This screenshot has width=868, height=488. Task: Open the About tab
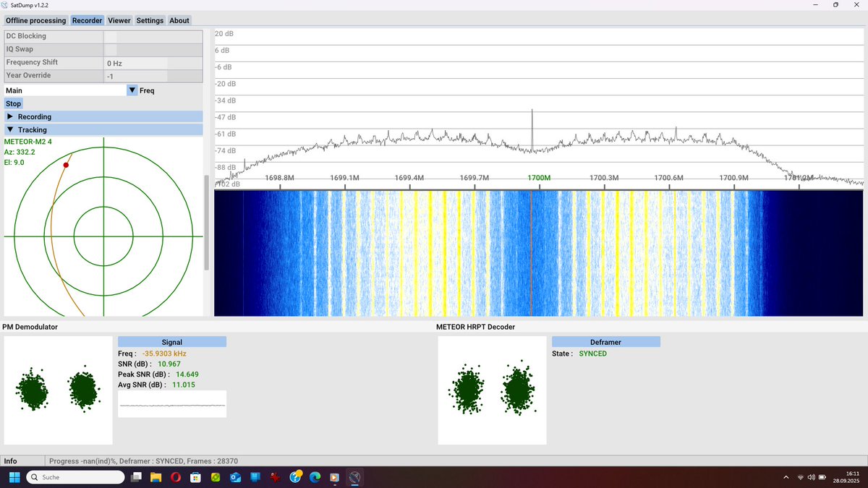[x=179, y=20]
